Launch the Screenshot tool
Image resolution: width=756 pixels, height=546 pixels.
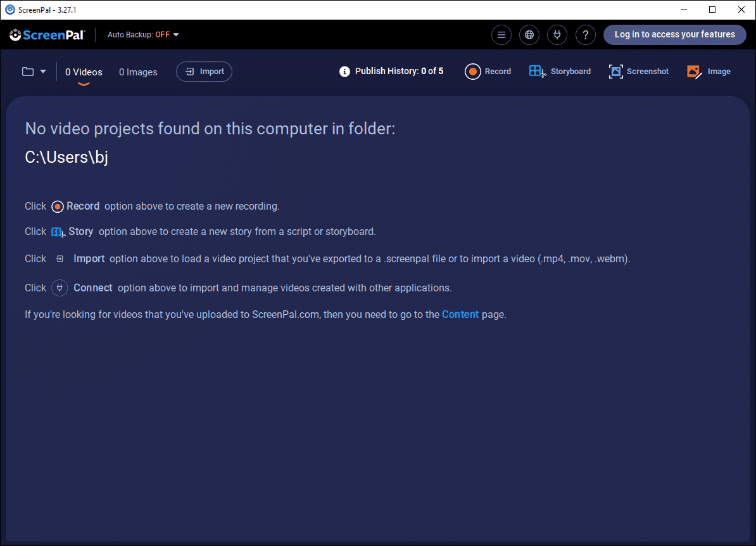pos(639,72)
